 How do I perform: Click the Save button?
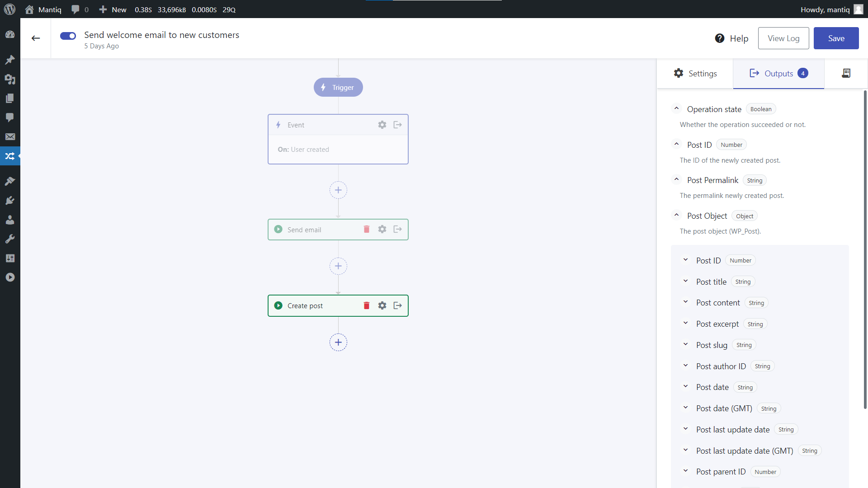coord(836,38)
